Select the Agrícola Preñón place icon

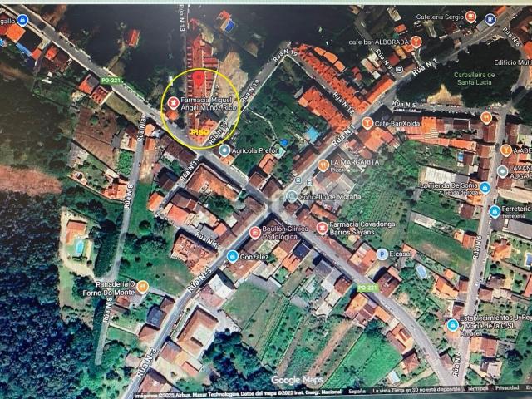click(224, 150)
